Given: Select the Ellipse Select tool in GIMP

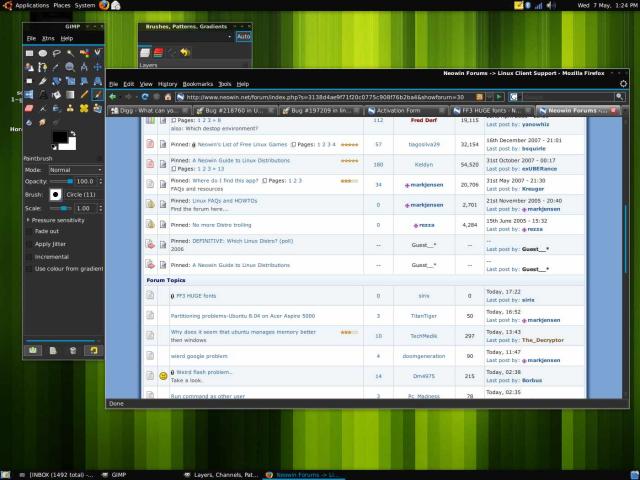Looking at the screenshot, I should pyautogui.click(x=43, y=53).
